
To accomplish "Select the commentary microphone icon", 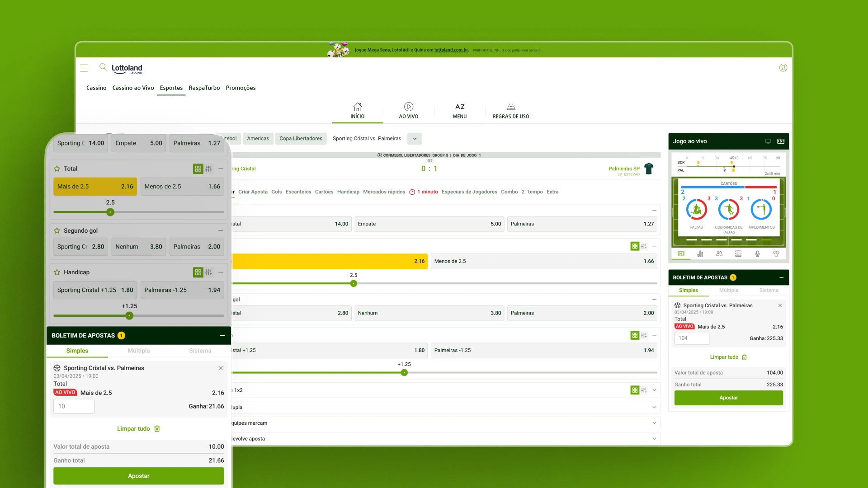I will coord(757,254).
